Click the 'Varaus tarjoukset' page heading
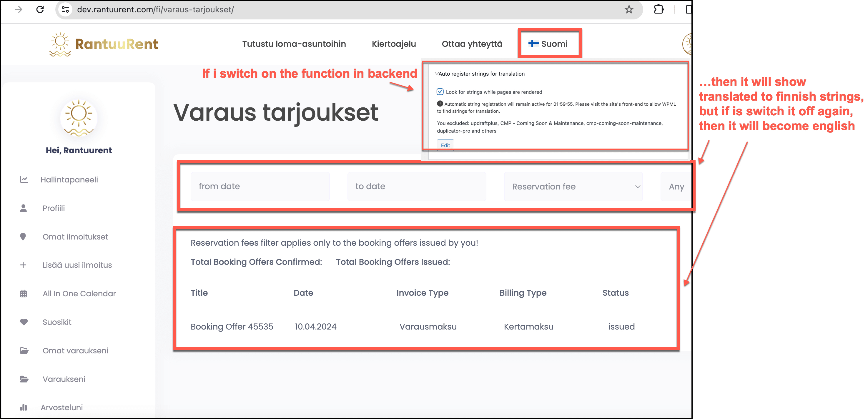 pyautogui.click(x=276, y=113)
